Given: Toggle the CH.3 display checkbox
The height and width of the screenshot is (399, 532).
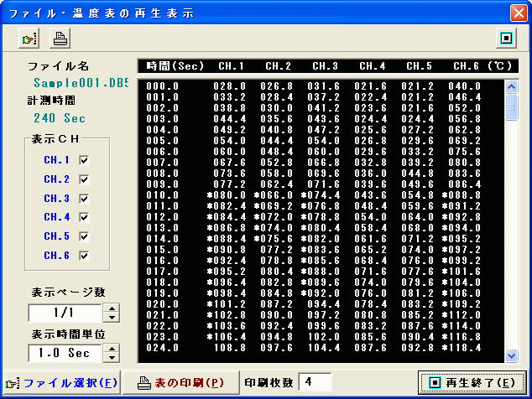Looking at the screenshot, I should (84, 199).
